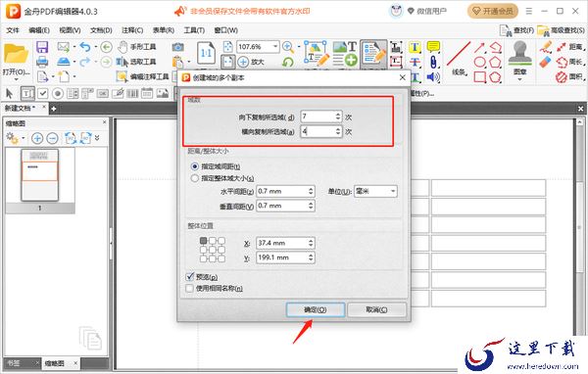Click the 向下复制所选域 spinner arrows
Screen dimensions: 588x374
pyautogui.click(x=338, y=117)
